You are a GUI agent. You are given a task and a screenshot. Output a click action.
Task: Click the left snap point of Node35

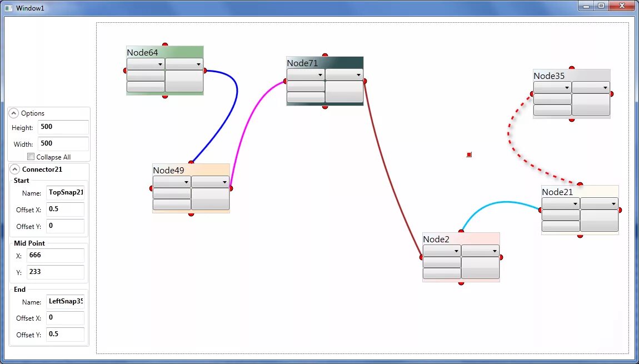(x=532, y=94)
